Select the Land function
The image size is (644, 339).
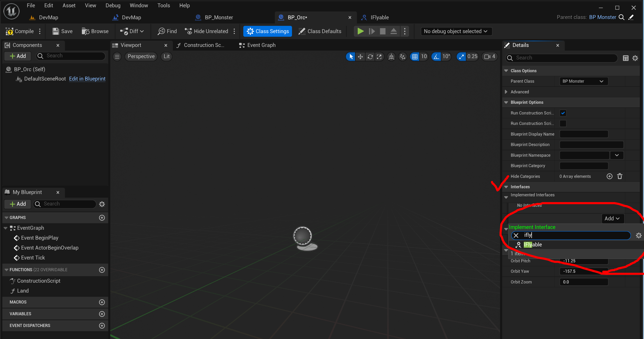(x=23, y=291)
